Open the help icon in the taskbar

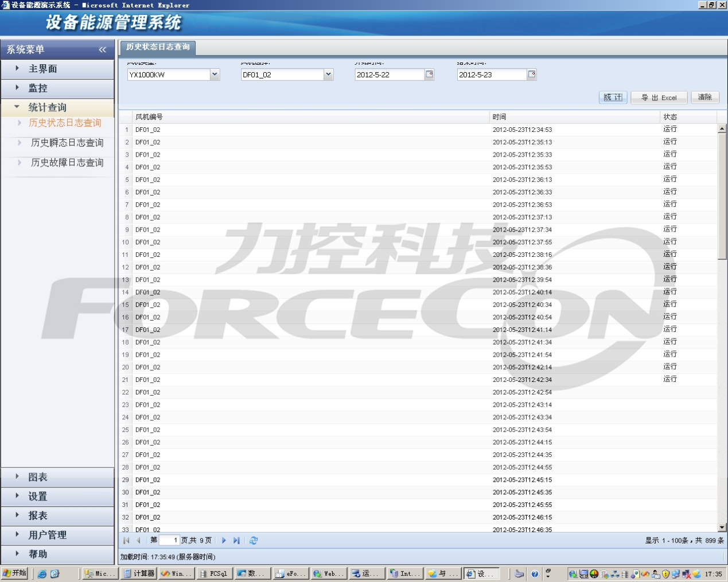(535, 574)
